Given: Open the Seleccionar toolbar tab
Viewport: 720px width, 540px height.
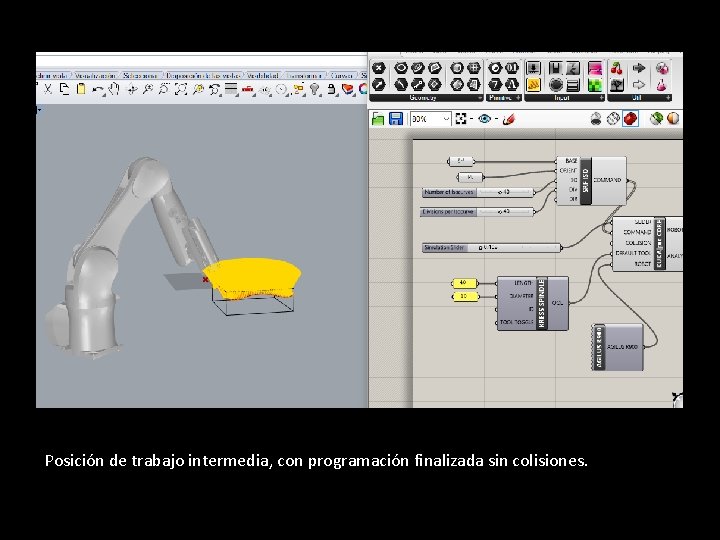Looking at the screenshot, I should point(141,75).
